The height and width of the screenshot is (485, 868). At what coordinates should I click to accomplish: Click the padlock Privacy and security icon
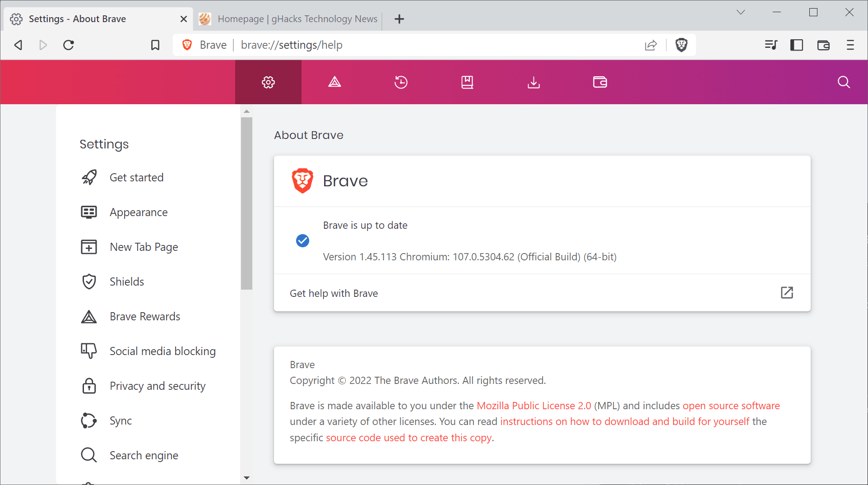point(89,386)
